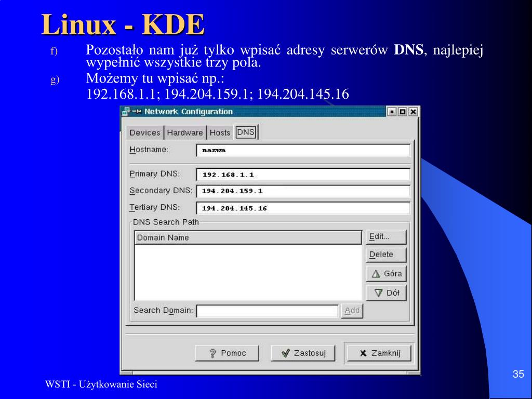Click the Domain Name column header
The image size is (532, 399).
point(248,237)
